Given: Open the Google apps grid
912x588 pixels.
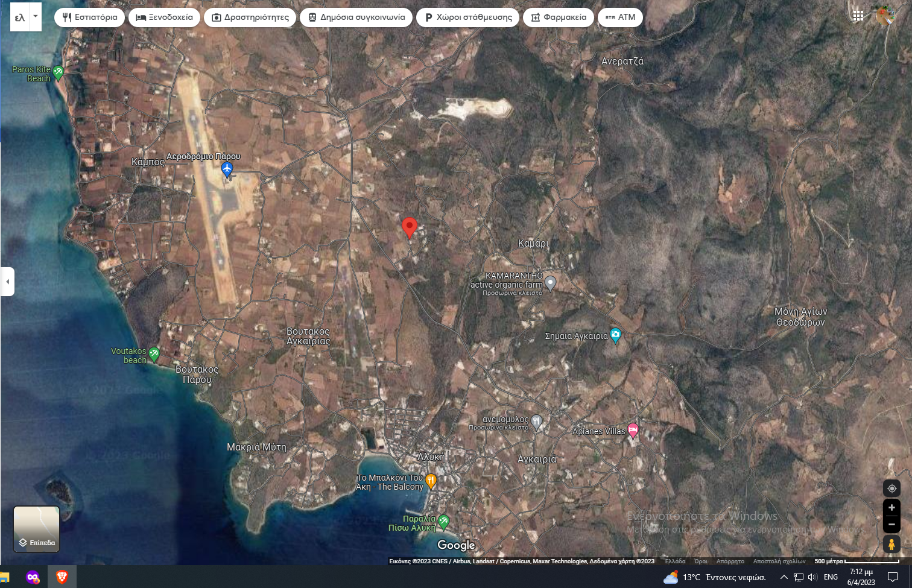Looking at the screenshot, I should 858,16.
